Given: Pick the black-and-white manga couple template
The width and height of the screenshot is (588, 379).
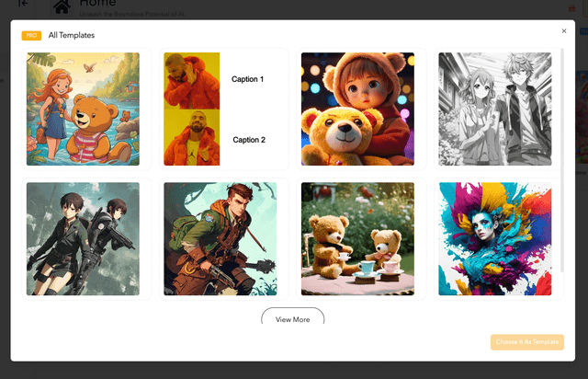Looking at the screenshot, I should [x=495, y=109].
